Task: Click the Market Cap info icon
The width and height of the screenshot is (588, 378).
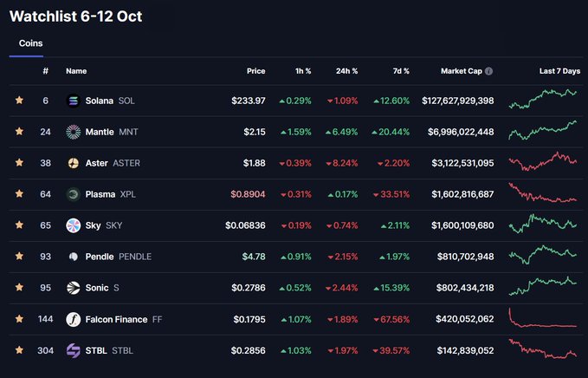Action: click(488, 71)
